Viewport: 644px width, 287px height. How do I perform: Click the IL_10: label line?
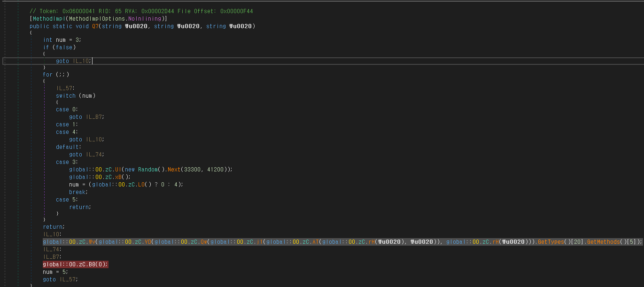coord(53,234)
